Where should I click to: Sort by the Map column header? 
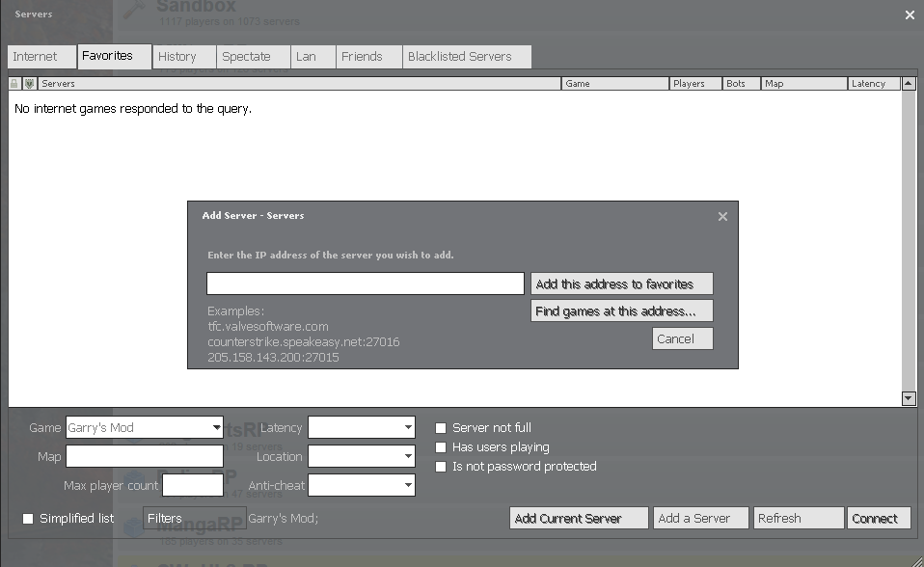pyautogui.click(x=804, y=84)
